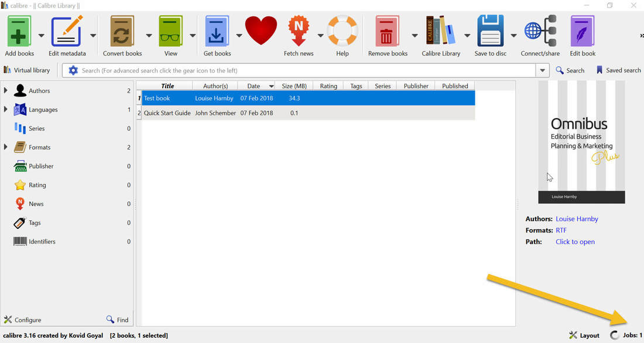Open Help using the lifebuoy icon

click(342, 32)
